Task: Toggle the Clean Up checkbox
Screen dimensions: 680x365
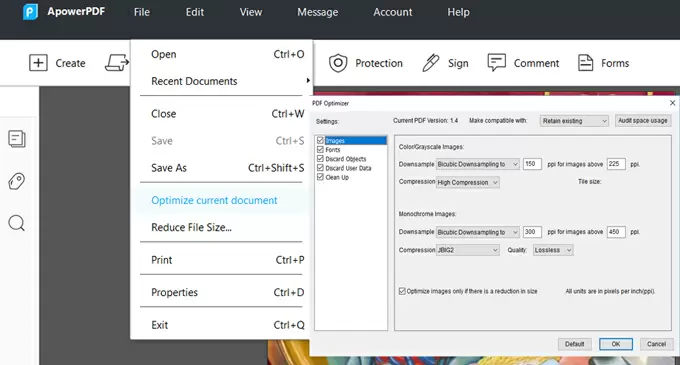Action: click(320, 177)
